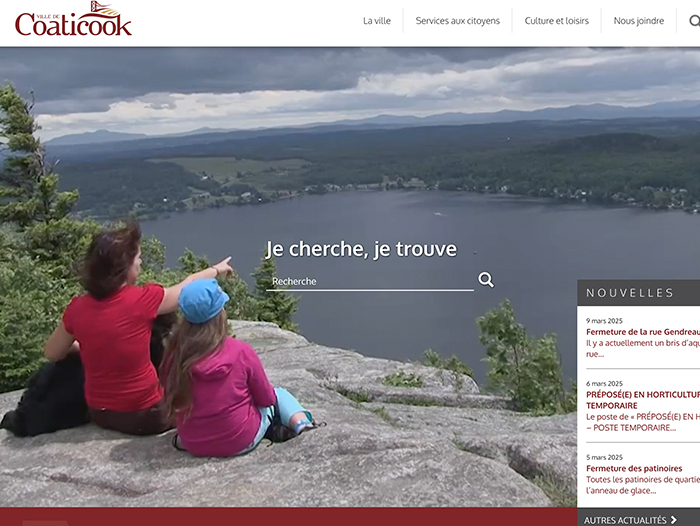Click the Nouvelles panel header
The width and height of the screenshot is (700, 526).
point(638,293)
